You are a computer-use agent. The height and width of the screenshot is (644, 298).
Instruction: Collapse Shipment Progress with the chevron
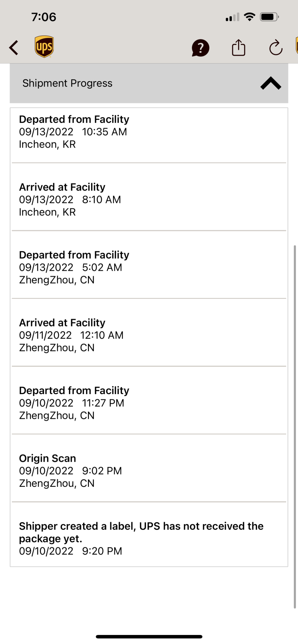pyautogui.click(x=271, y=83)
